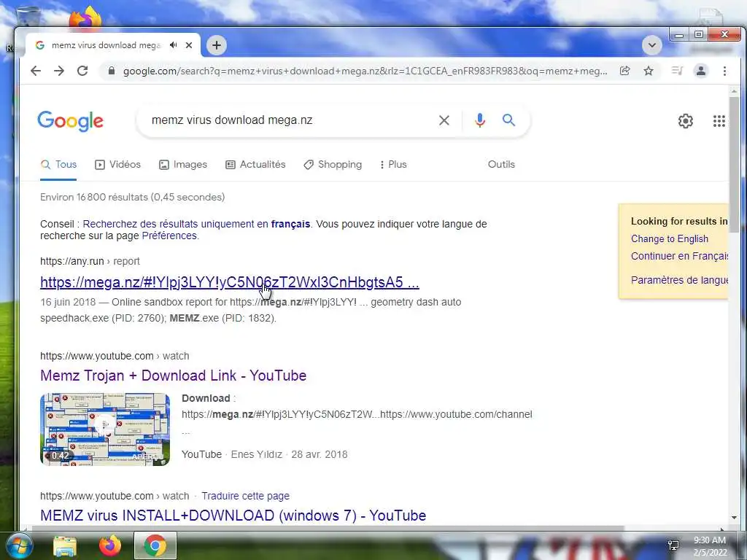
Task: Open 'MEMZ virus INSTALL+DOWNLOAD (windows 7)' result
Action: tap(233, 516)
